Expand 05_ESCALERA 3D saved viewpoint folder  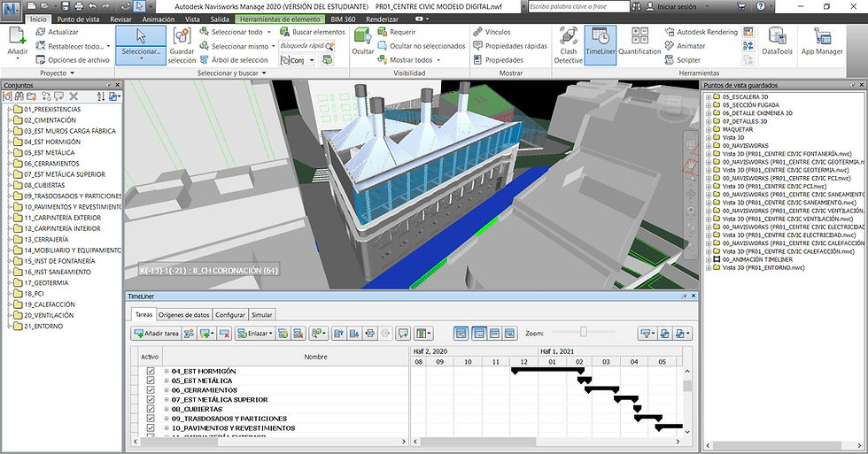[x=708, y=96]
